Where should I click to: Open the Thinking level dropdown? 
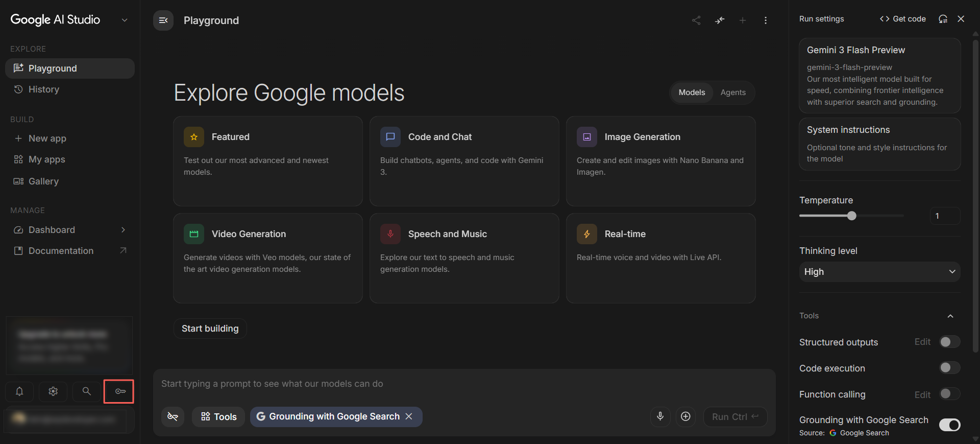(x=879, y=272)
